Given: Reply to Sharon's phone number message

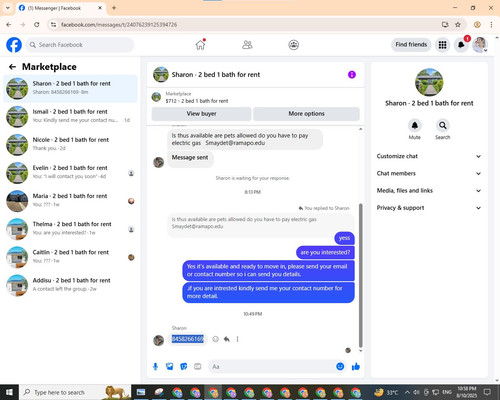Looking at the screenshot, I should click(227, 339).
